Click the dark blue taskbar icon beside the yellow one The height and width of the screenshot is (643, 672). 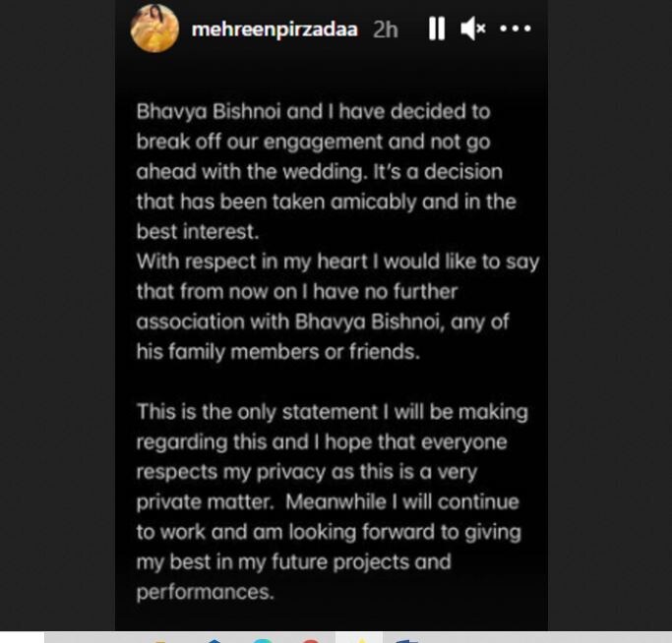[214, 640]
